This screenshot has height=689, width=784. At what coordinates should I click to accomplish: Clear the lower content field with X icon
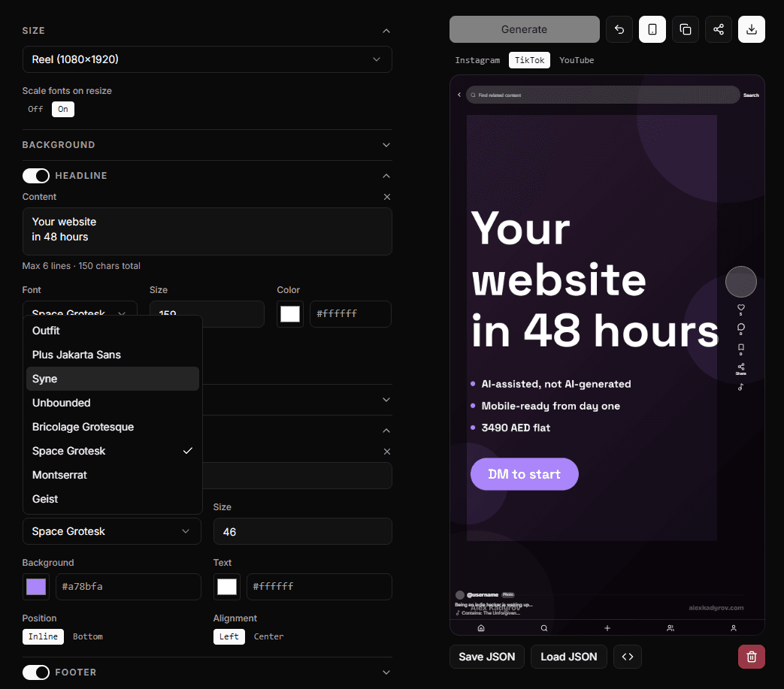[x=386, y=452]
